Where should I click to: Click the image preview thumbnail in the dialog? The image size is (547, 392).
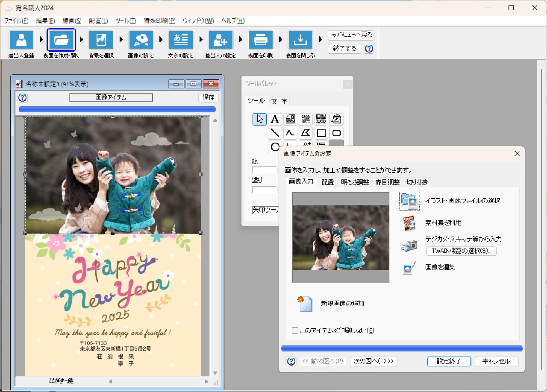point(341,237)
